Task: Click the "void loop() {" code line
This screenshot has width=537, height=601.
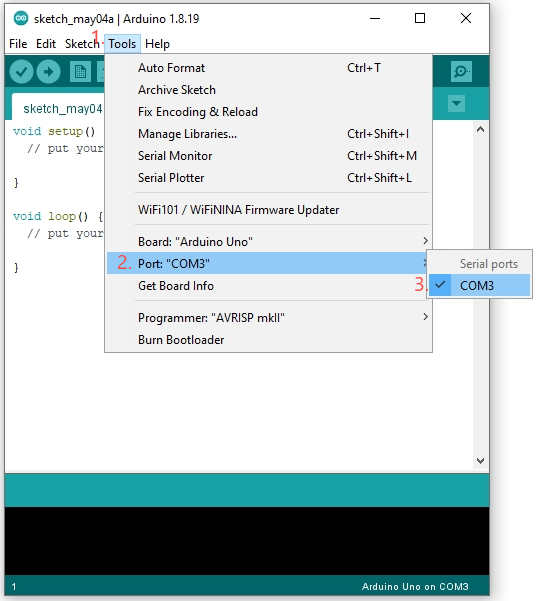Action: (57, 217)
